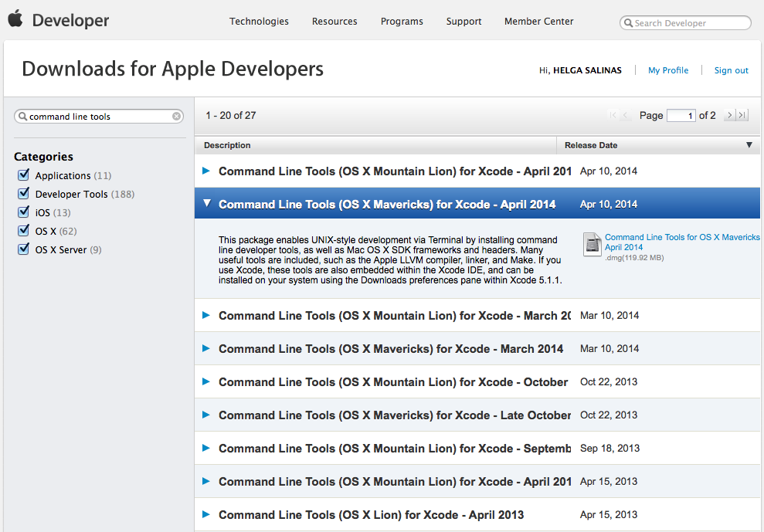The width and height of the screenshot is (764, 532).
Task: Toggle the iOS category checkbox
Action: (23, 212)
